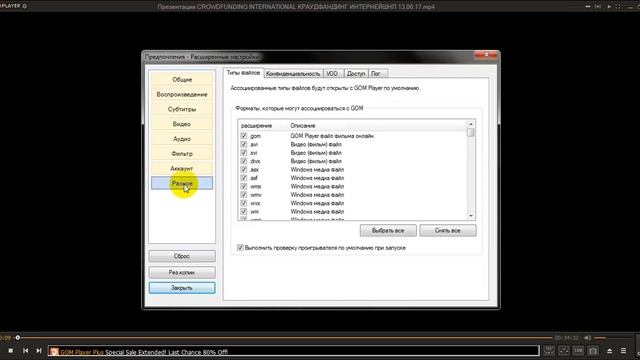The width and height of the screenshot is (640, 360).
Task: Open the Воспроизведение settings category
Action: pyautogui.click(x=182, y=94)
